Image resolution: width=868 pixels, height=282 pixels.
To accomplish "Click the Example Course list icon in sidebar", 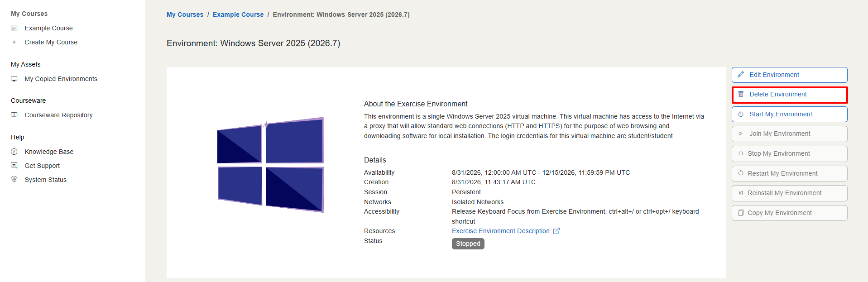I will tap(14, 28).
